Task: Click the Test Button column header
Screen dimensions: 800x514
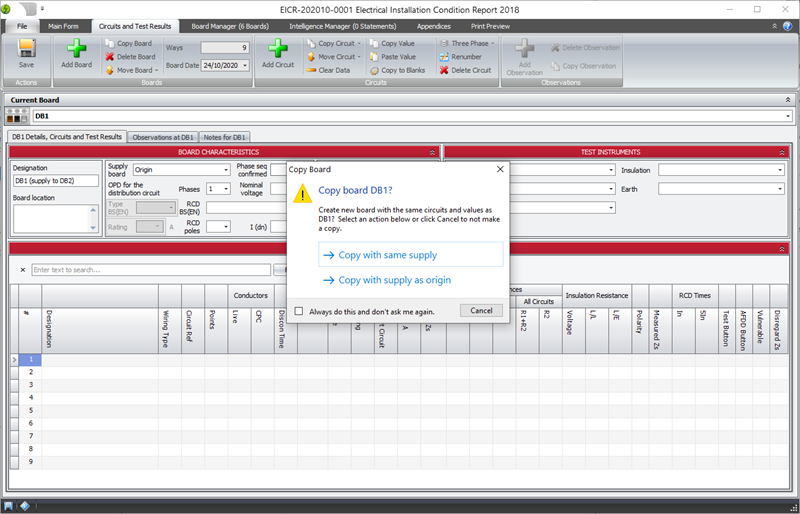Action: click(727, 330)
